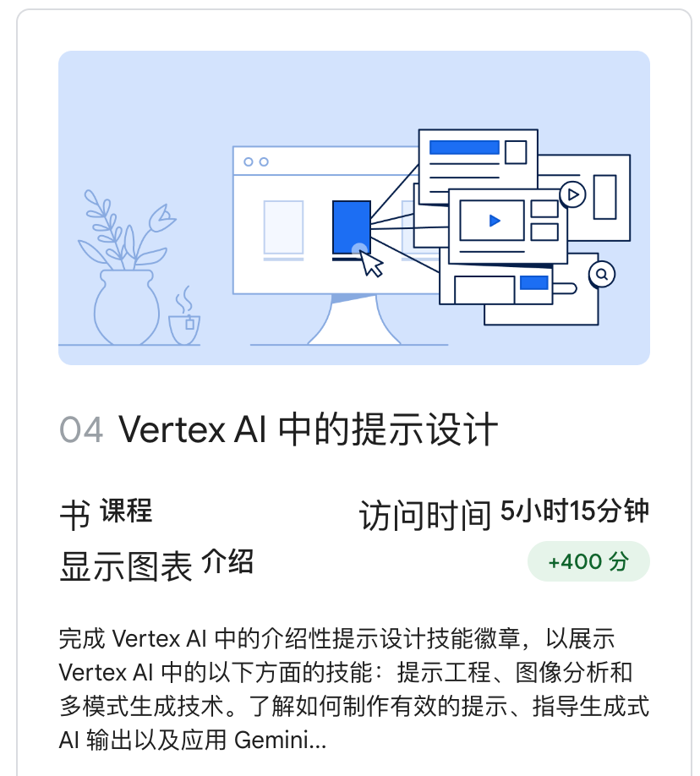Screen dimensions: 700x776
Task: Click the blue header bar in top document
Action: (464, 147)
